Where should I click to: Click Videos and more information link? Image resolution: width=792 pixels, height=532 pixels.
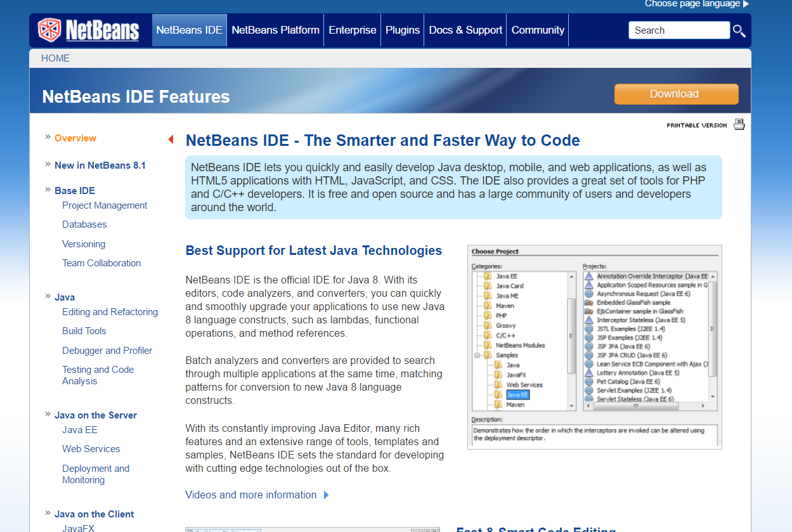[251, 495]
